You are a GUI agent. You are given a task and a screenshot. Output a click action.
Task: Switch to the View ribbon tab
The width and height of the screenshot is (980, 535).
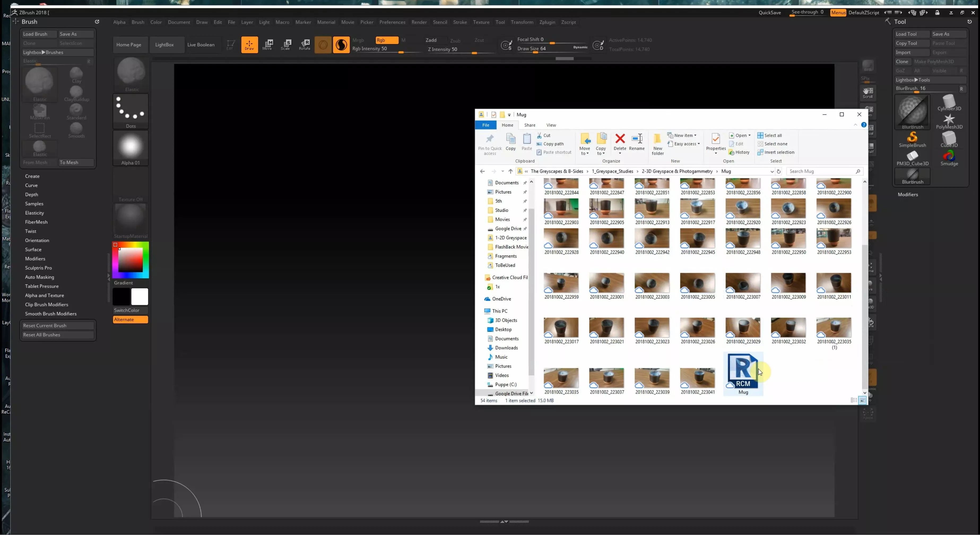(551, 125)
